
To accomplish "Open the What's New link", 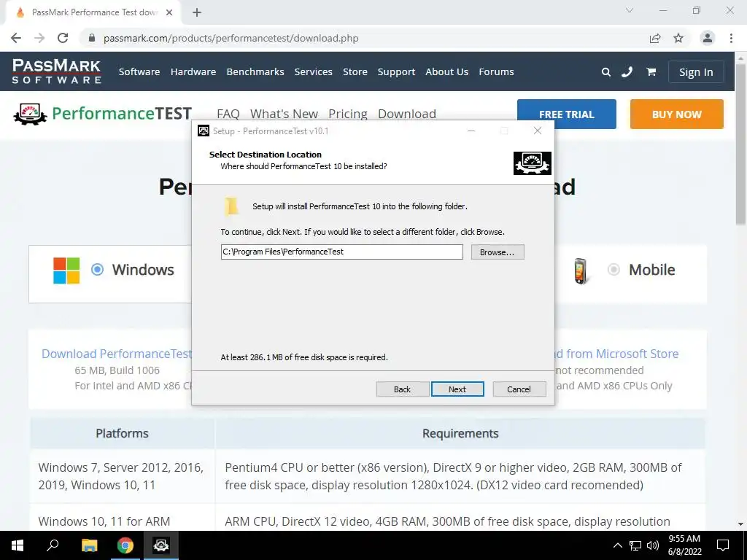I will point(284,114).
